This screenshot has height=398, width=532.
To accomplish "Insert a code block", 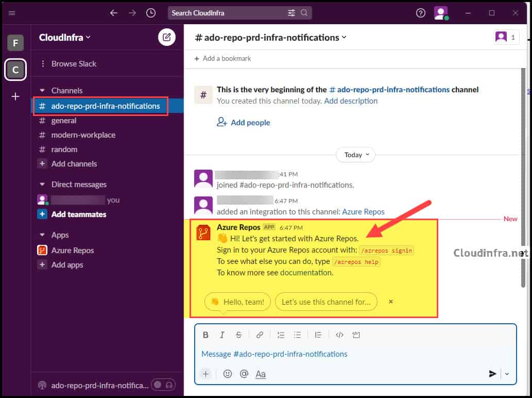I will click(356, 335).
